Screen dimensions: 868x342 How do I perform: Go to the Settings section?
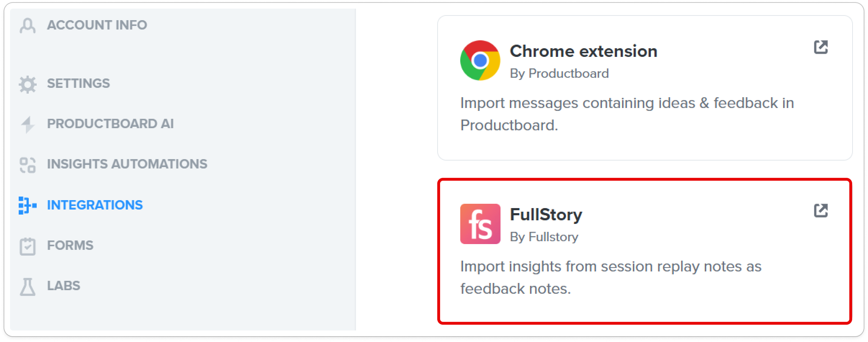[x=78, y=84]
